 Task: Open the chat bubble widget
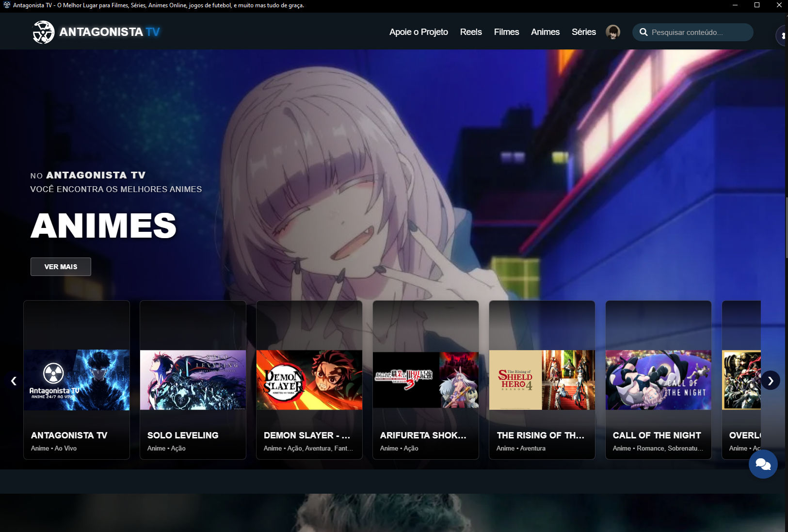[763, 464]
